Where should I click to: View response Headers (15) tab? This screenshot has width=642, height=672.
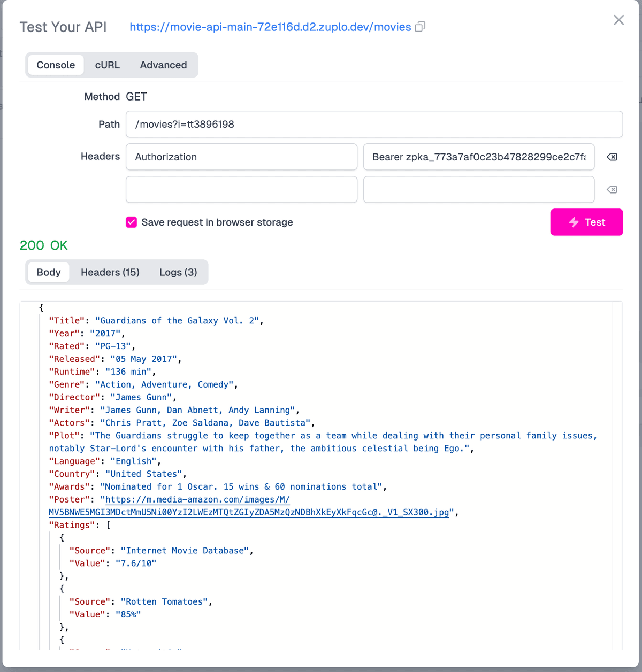pyautogui.click(x=110, y=272)
